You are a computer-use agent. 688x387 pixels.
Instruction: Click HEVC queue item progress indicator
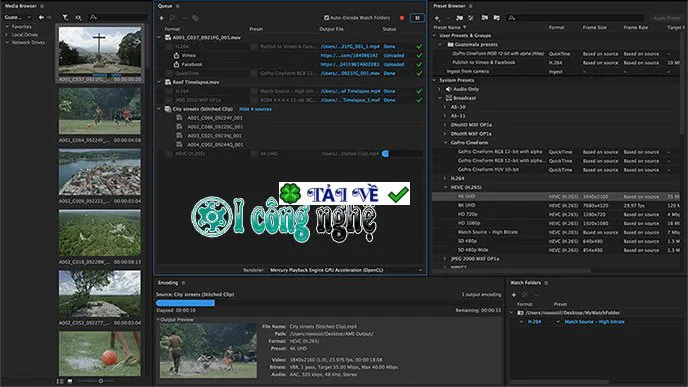385,154
